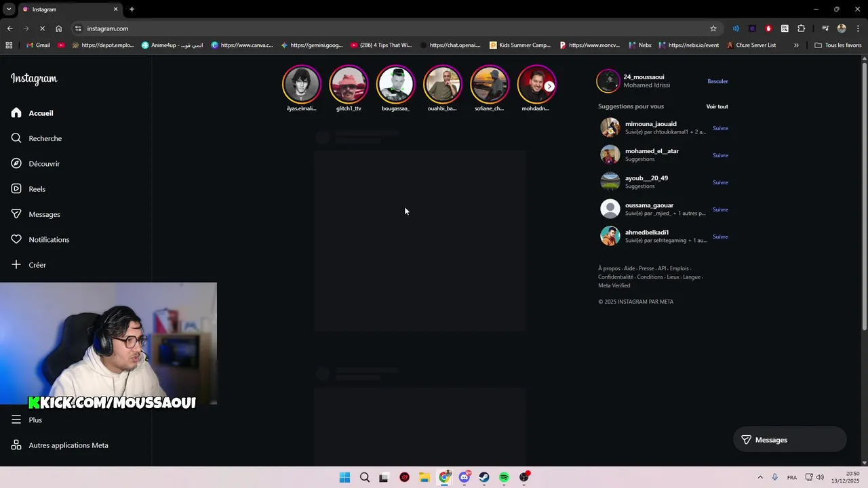Click Basculer to switch accounts

coord(717,81)
